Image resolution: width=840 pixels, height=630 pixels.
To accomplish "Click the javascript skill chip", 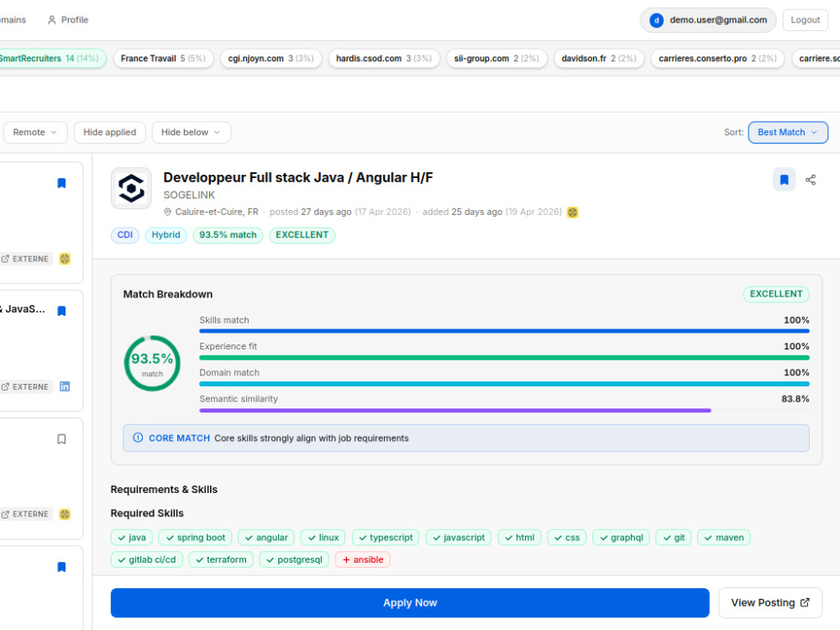I will point(459,538).
